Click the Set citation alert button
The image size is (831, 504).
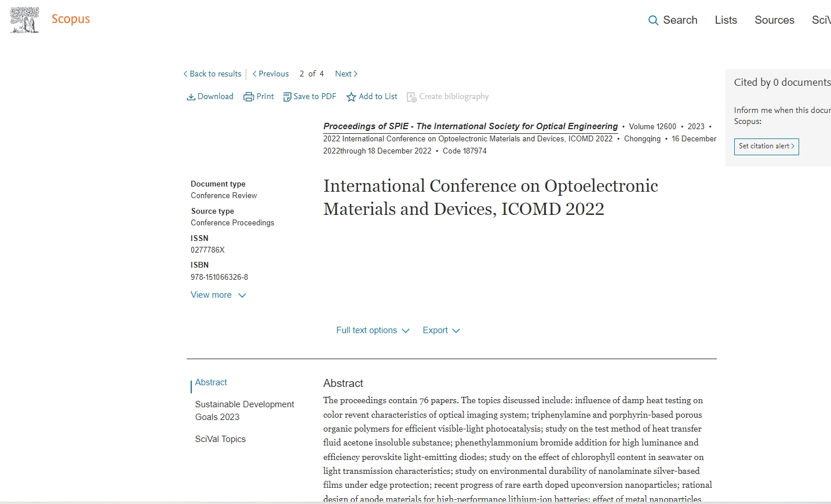tap(766, 146)
